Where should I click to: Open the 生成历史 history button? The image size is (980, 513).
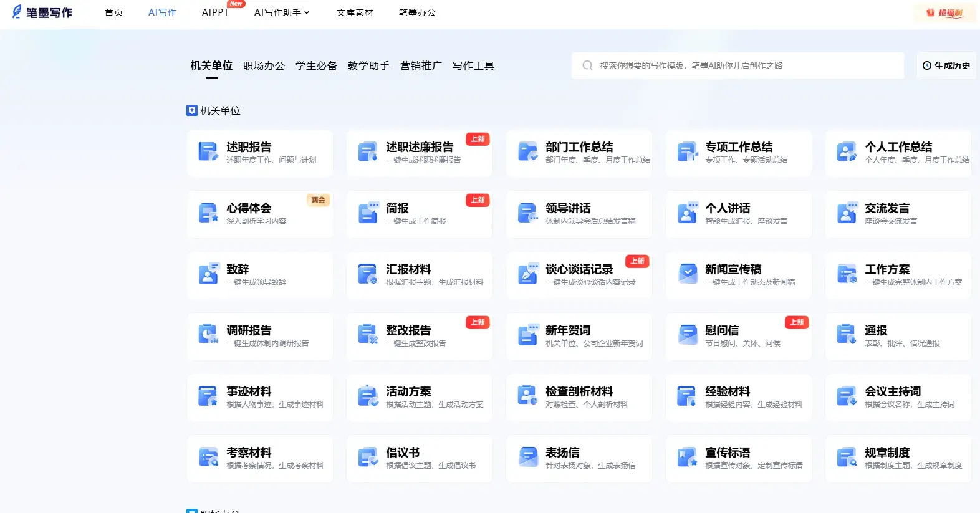tap(946, 65)
